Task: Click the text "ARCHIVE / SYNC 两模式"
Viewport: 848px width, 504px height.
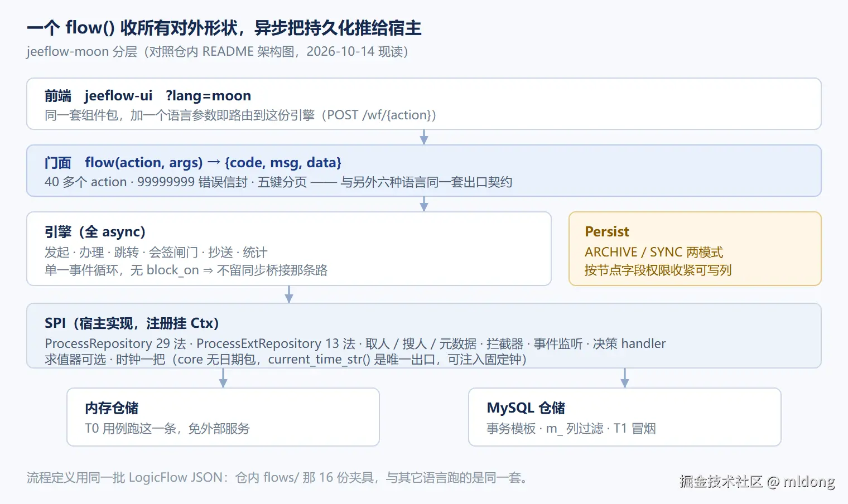Action: tap(654, 253)
